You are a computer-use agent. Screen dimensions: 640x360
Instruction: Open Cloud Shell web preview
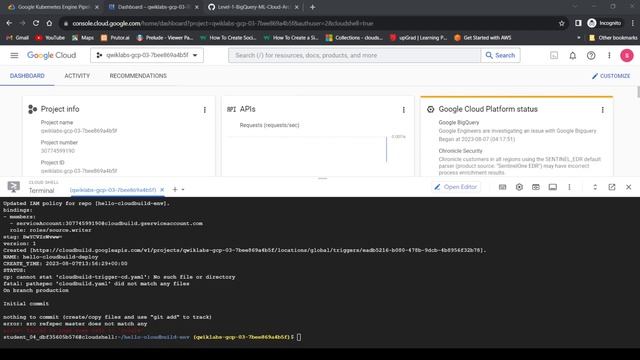(x=536, y=187)
